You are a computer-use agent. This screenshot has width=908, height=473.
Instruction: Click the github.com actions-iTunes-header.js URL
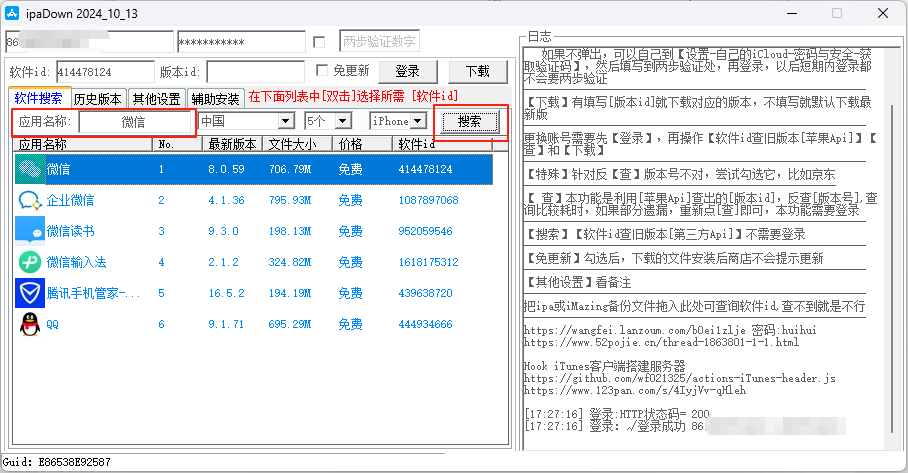tap(679, 378)
